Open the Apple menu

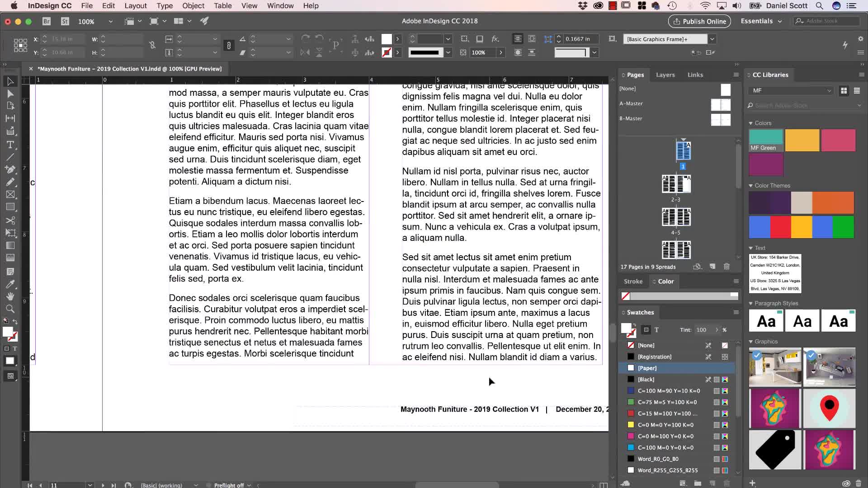[14, 6]
